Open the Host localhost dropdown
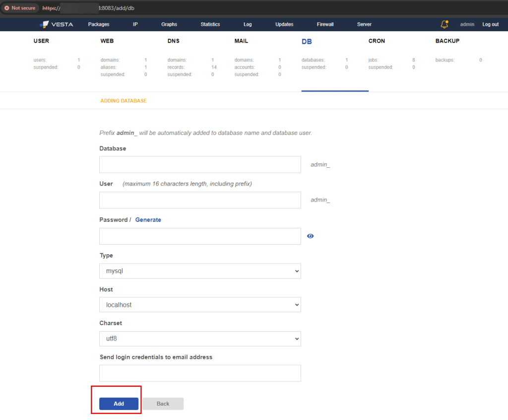508x420 pixels. point(200,305)
